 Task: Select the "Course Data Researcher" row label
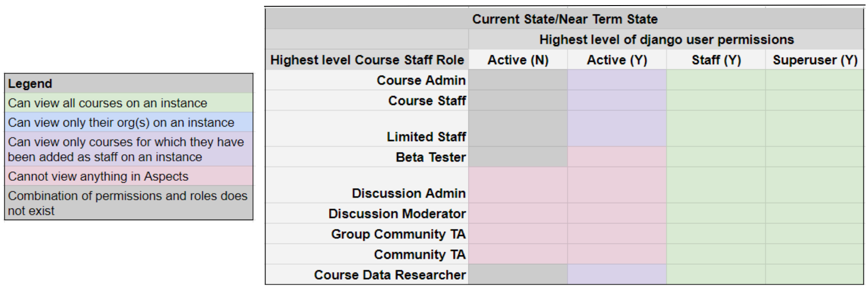pyautogui.click(x=389, y=275)
